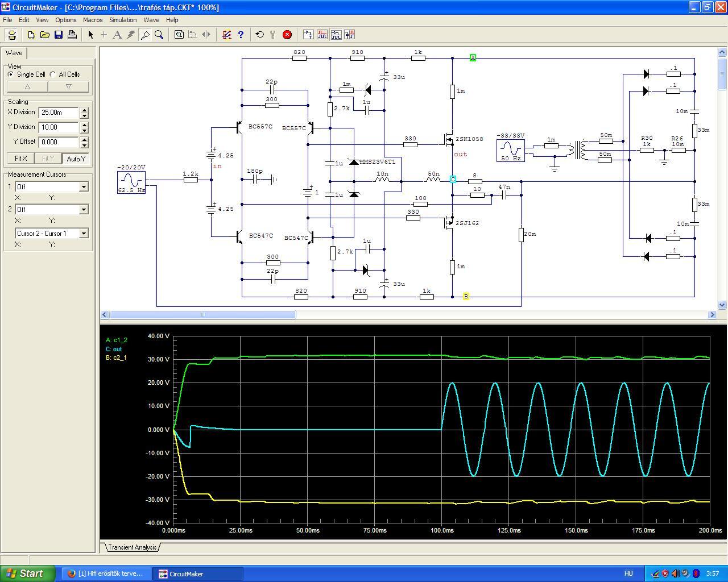The image size is (728, 582).
Task: Click the red Stop simulation icon
Action: [x=287, y=35]
